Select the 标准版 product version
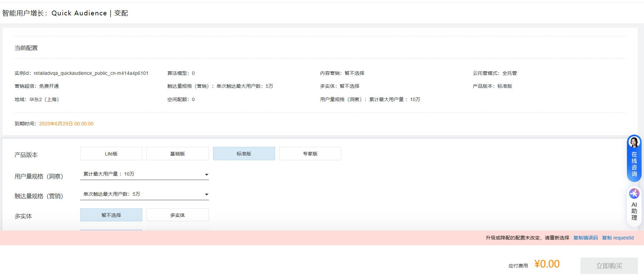The width and height of the screenshot is (644, 276). [x=244, y=154]
